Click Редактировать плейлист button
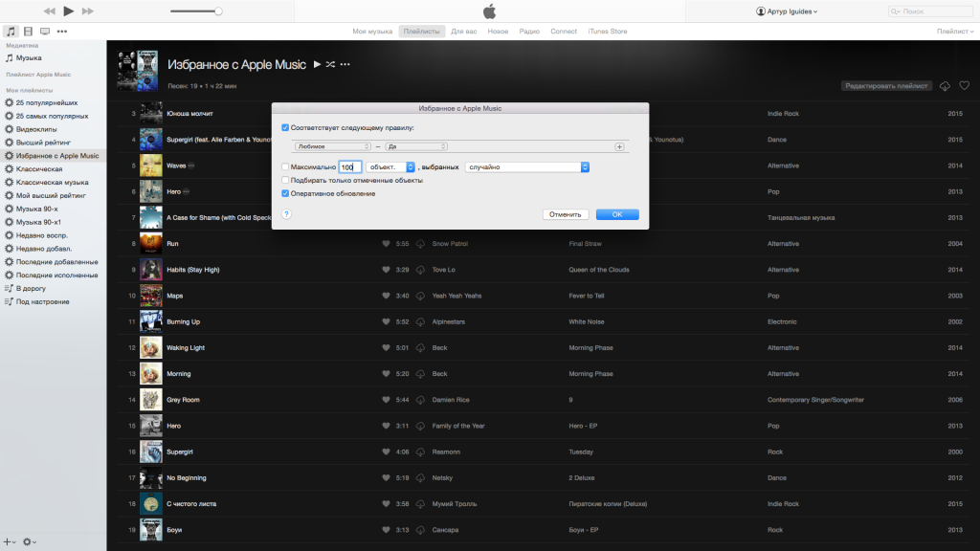This screenshot has width=980, height=551. click(886, 86)
